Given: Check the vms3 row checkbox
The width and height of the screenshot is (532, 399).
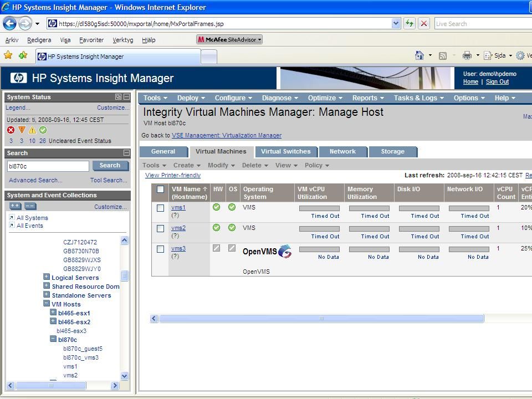Looking at the screenshot, I should (161, 249).
